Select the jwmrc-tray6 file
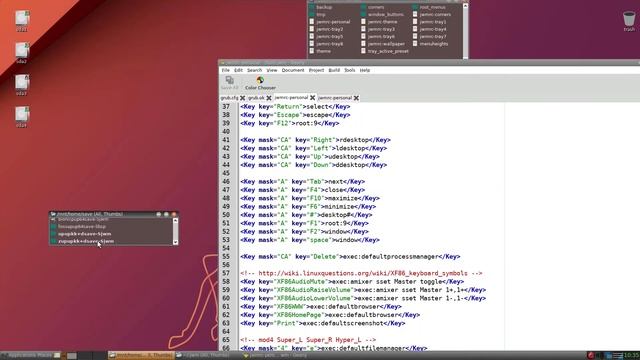The image size is (640, 360). (377, 36)
